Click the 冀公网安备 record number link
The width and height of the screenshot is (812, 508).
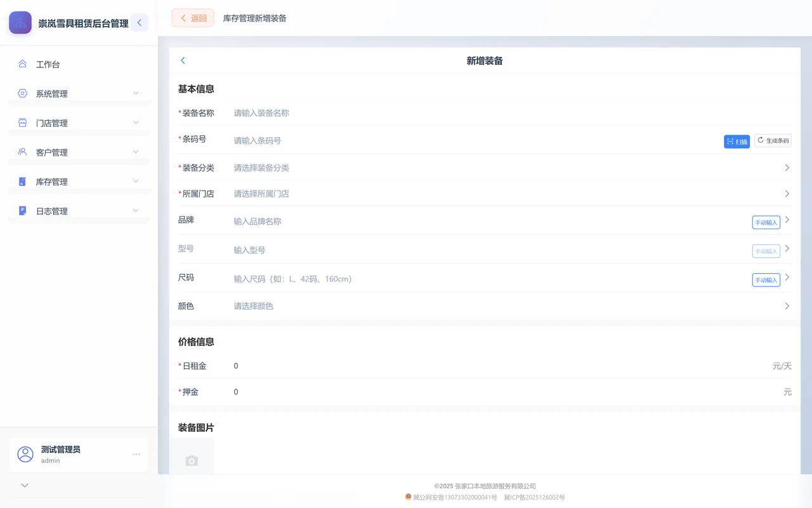455,497
